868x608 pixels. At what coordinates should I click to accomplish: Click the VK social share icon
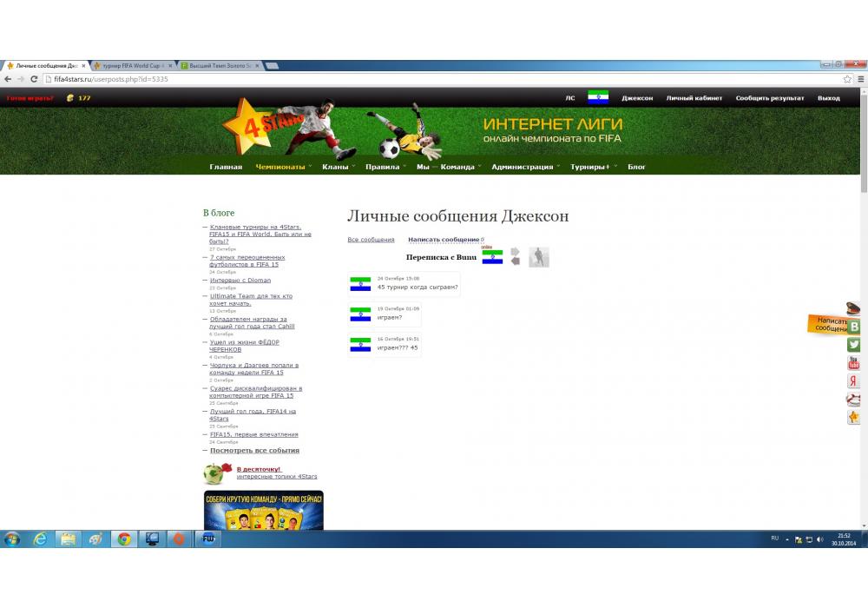point(854,327)
